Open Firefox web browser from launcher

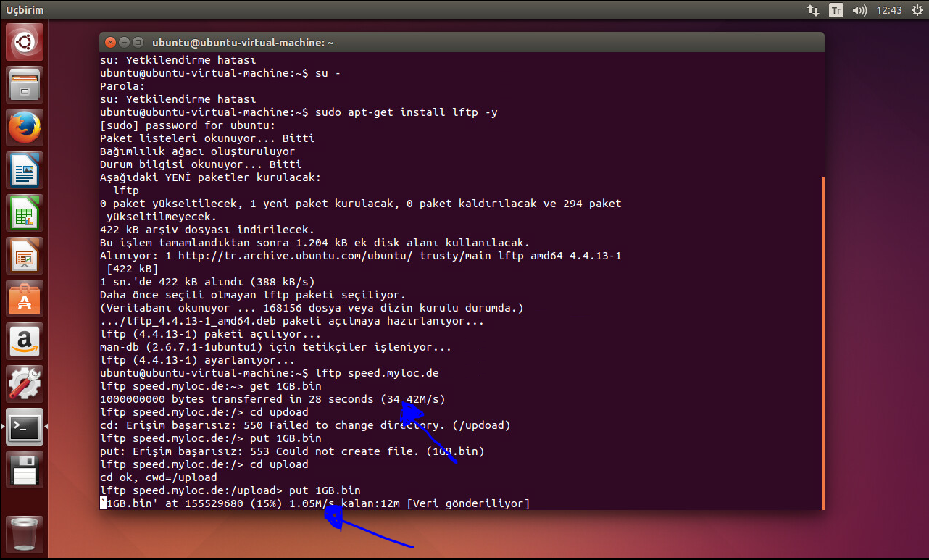(25, 128)
